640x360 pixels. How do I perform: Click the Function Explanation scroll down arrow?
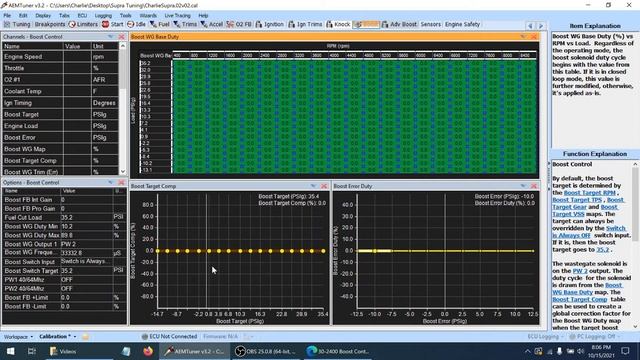click(636, 327)
